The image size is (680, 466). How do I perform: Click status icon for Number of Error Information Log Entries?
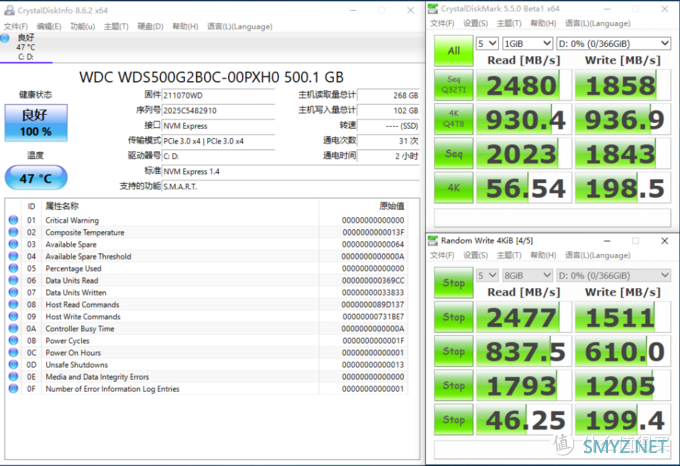tap(13, 389)
